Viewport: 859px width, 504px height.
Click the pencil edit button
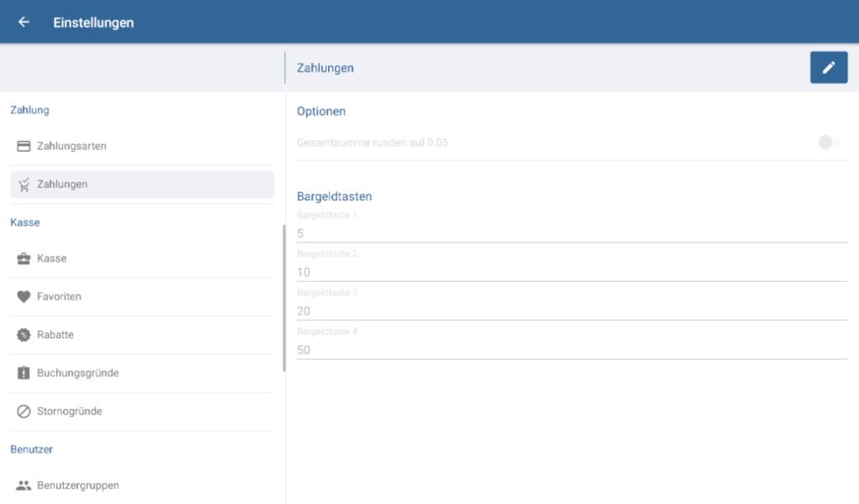828,68
